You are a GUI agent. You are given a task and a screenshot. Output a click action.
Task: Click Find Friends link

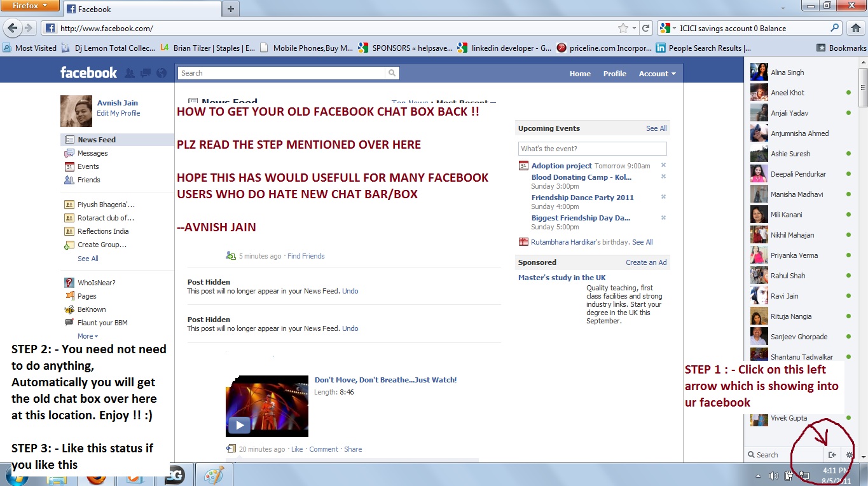[306, 256]
